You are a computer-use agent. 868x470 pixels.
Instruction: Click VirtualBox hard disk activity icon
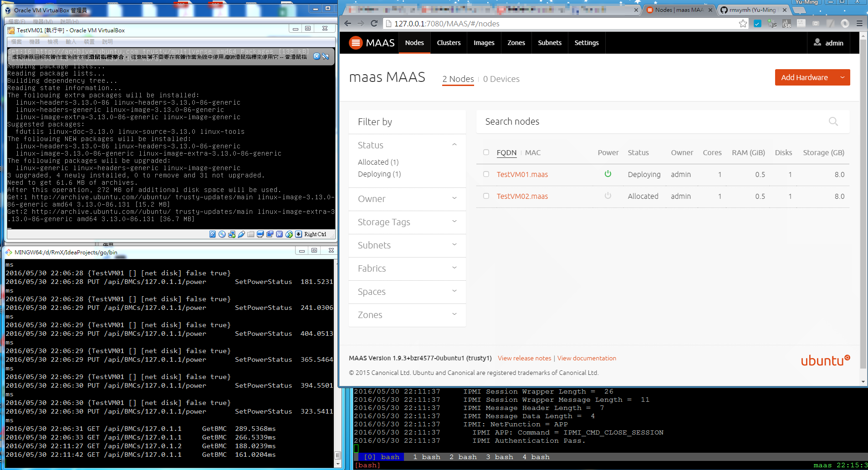point(212,234)
